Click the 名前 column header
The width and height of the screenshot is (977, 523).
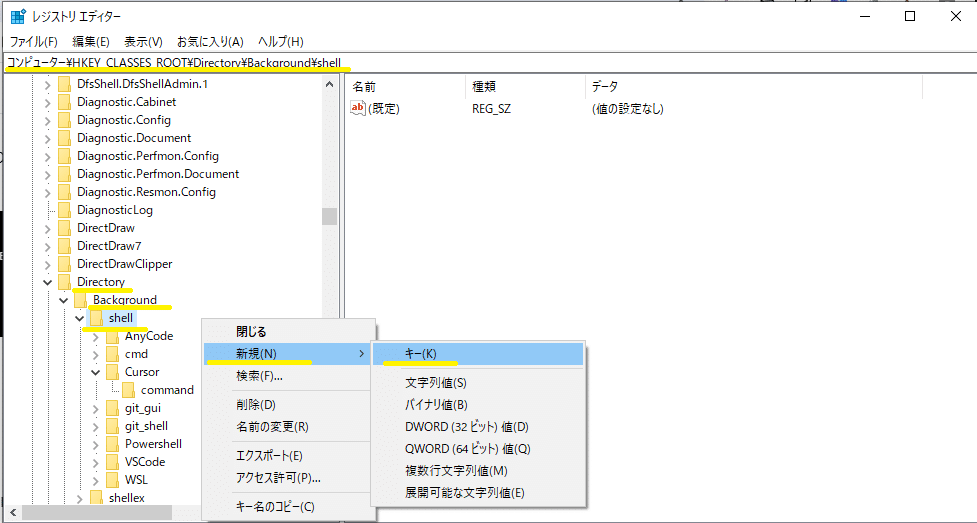pos(405,87)
